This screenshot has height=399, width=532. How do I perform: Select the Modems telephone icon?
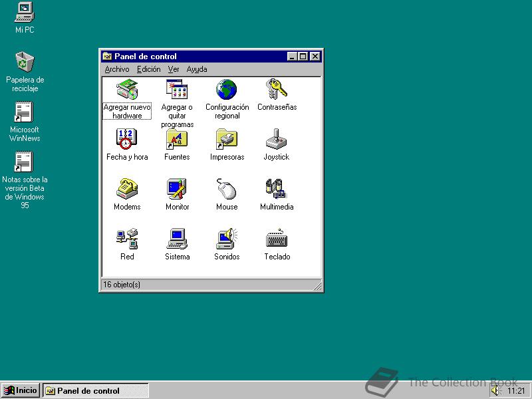[x=127, y=189]
